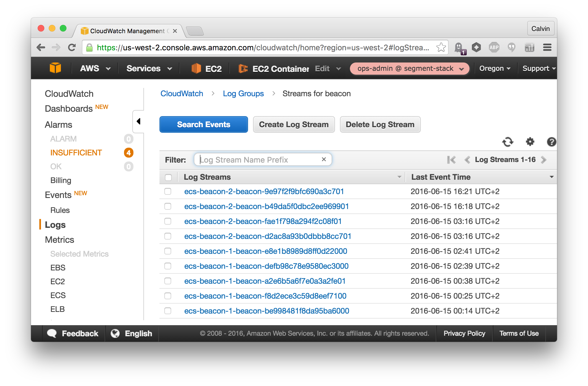Click the INSUFFICIENT alarm count badge 4
This screenshot has height=386, width=588.
click(x=128, y=153)
